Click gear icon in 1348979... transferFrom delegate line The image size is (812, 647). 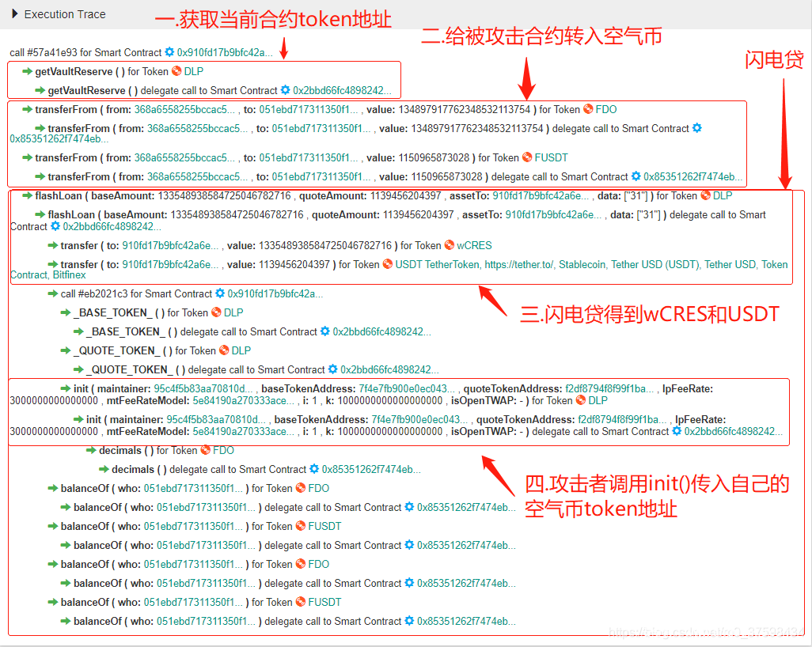[697, 128]
